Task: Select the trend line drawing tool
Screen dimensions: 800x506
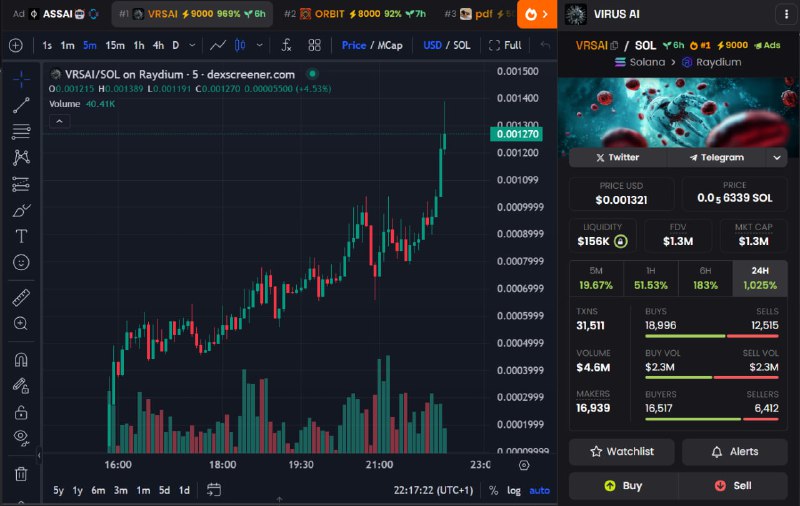Action: (x=21, y=105)
